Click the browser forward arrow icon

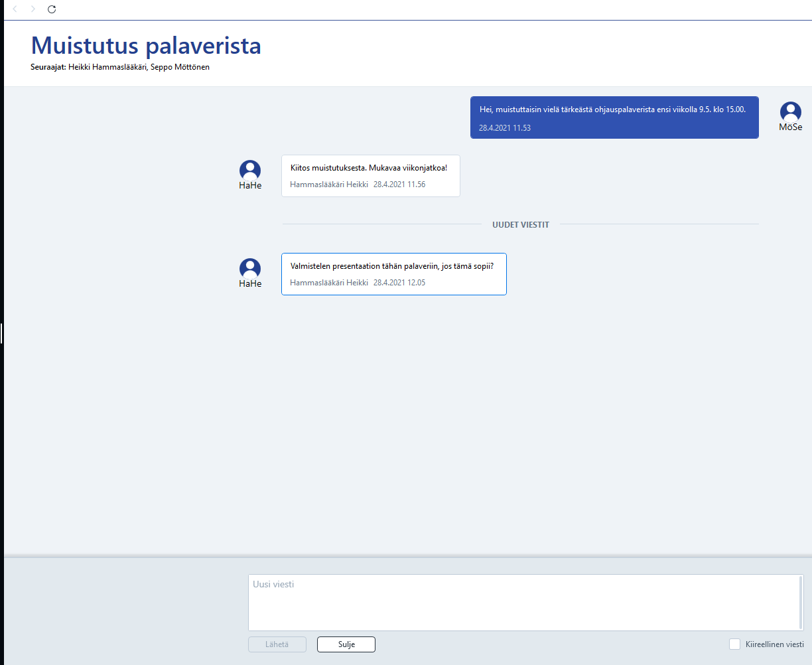click(33, 9)
